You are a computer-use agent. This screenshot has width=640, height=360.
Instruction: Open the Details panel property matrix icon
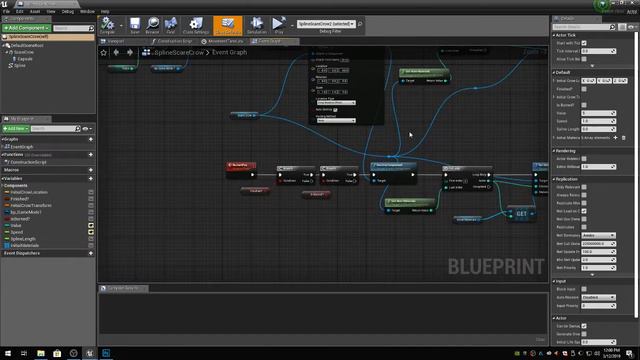(x=622, y=27)
